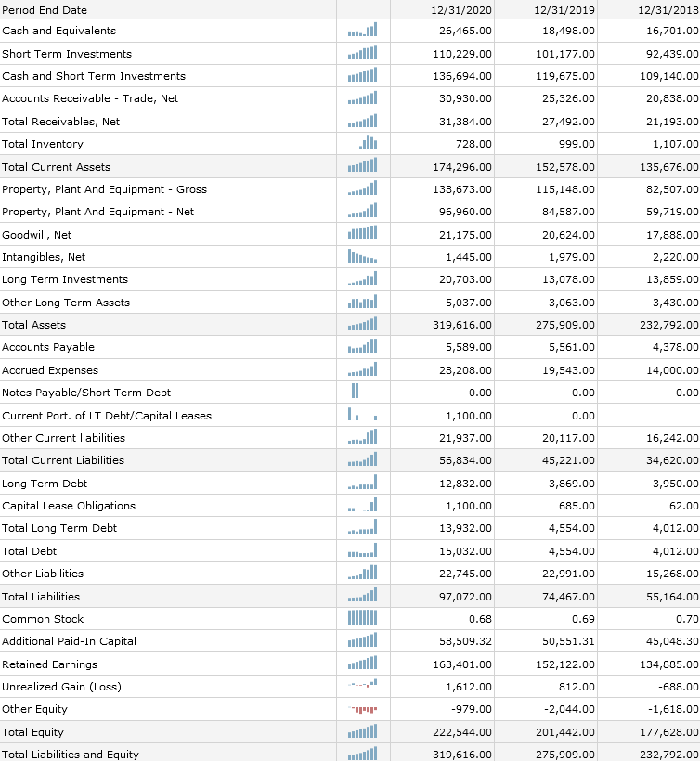Screen dimensions: 700x761
Task: Click the Unrealized Gain (Loss) sparkline
Action: pos(362,687)
